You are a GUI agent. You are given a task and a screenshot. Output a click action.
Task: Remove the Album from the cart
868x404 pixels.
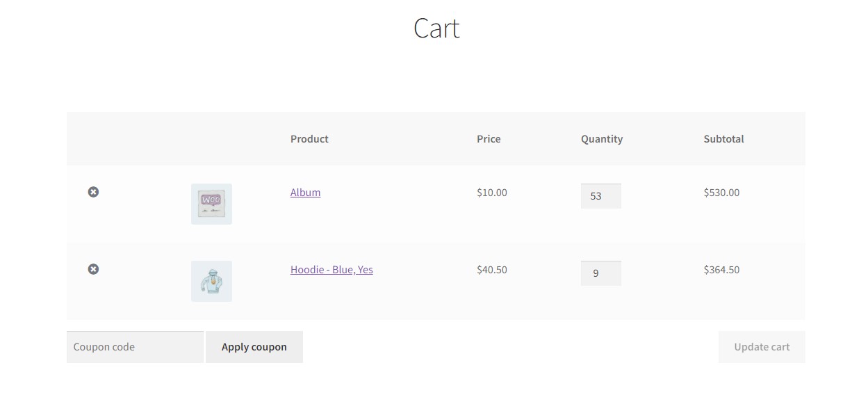point(93,192)
